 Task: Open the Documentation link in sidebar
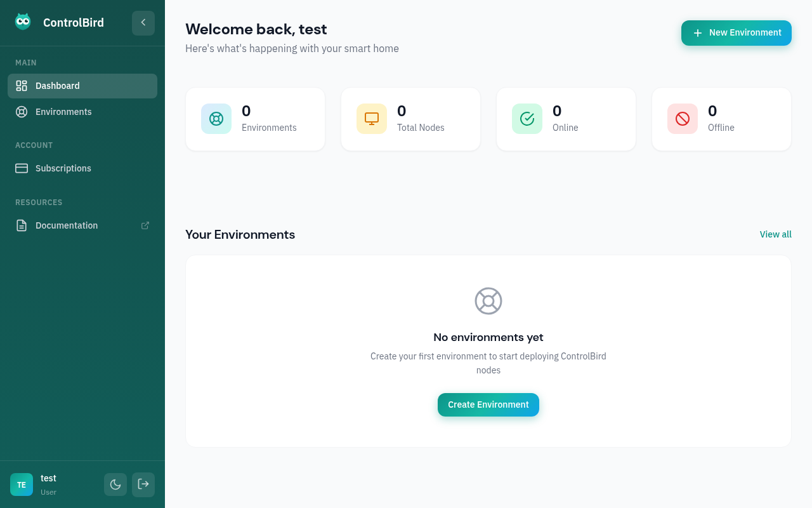[82, 225]
